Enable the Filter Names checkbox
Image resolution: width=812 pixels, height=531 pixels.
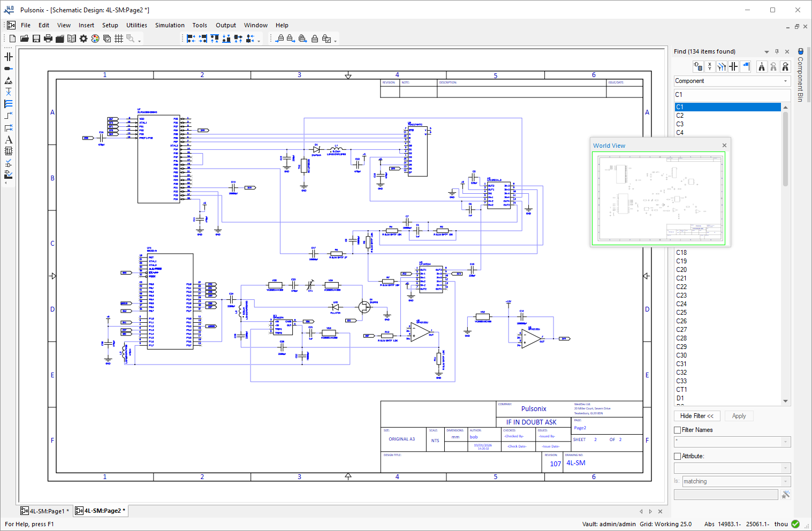(677, 430)
